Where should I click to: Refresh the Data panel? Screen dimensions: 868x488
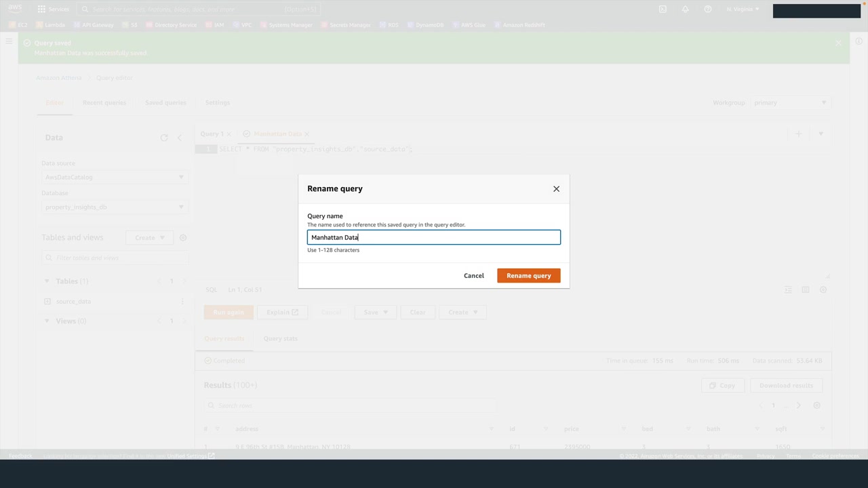[x=164, y=138]
